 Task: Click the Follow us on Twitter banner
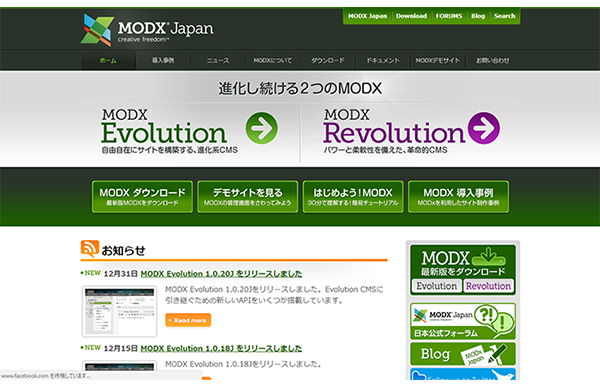(x=463, y=374)
